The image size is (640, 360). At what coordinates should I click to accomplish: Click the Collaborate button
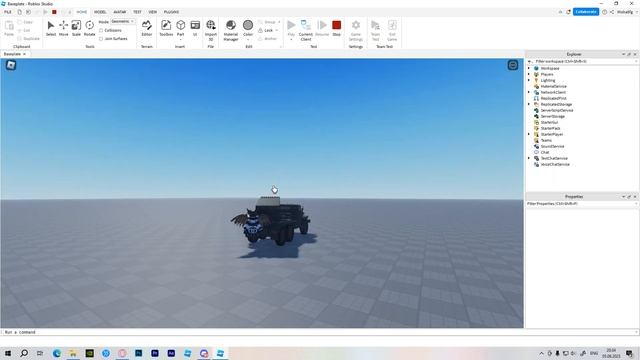click(586, 12)
